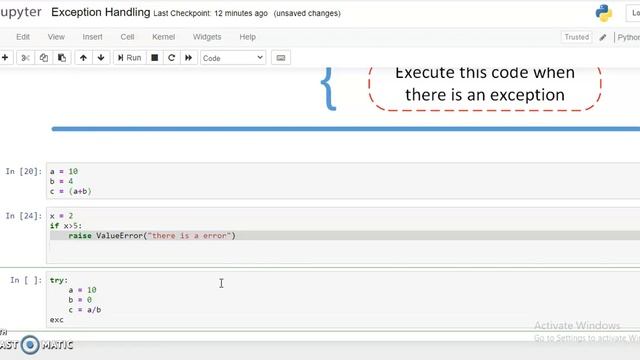Click the Last Checkpoint status text
The height and width of the screenshot is (360, 640).
coord(210,13)
